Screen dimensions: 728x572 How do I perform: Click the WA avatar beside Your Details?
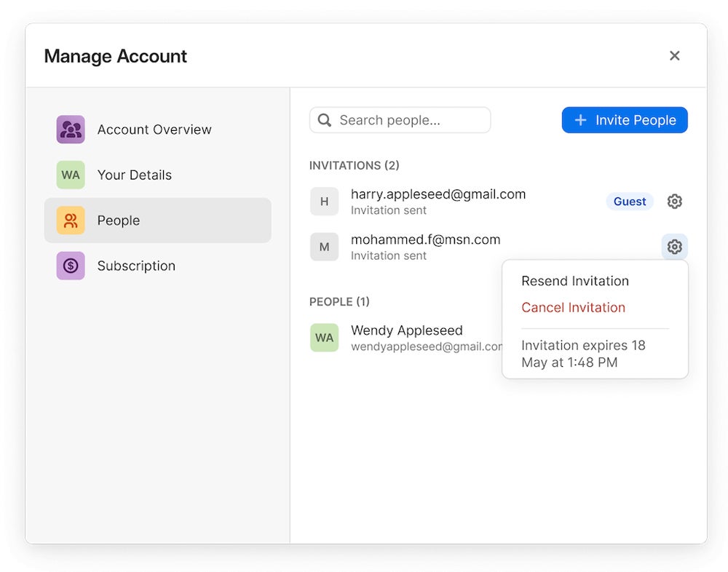coord(71,175)
